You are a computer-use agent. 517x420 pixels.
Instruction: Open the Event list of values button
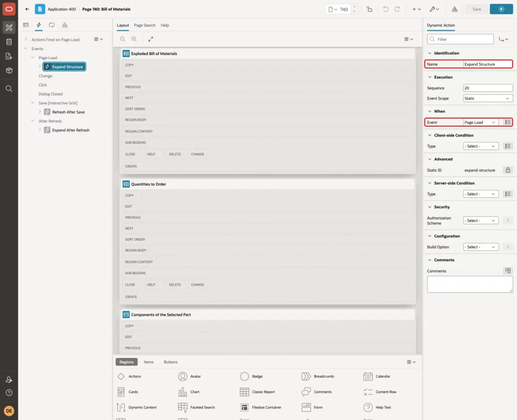click(508, 122)
